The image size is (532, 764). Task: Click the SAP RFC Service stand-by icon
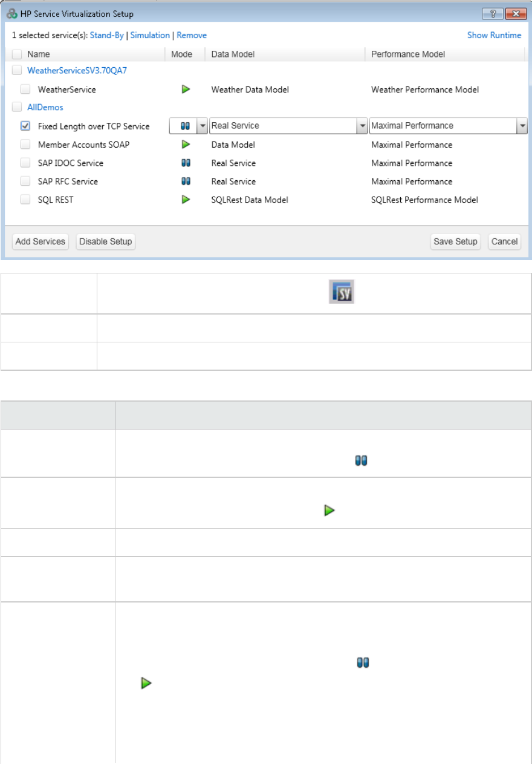pos(186,181)
